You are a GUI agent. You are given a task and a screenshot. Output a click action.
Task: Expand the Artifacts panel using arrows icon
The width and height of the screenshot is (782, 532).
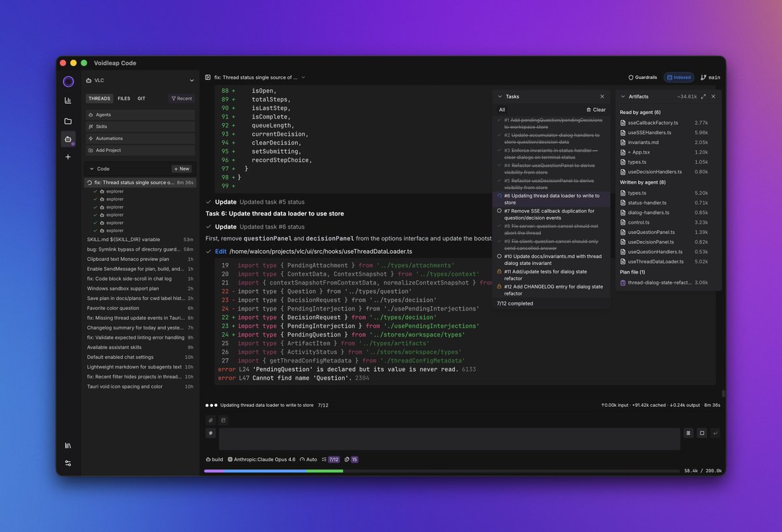pyautogui.click(x=703, y=96)
